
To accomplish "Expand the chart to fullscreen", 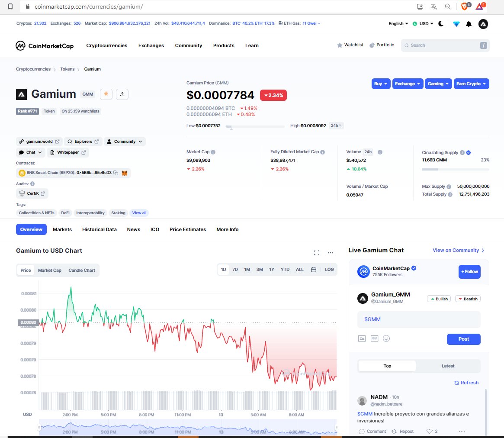I will pos(317,253).
